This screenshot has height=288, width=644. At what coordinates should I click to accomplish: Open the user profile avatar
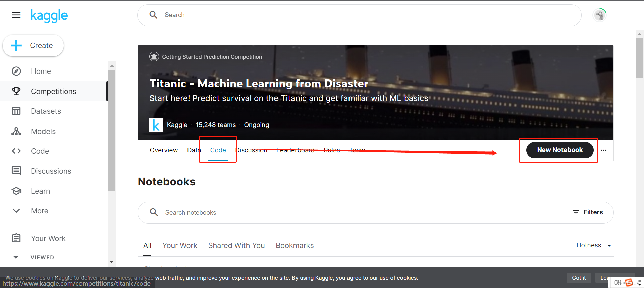click(x=600, y=15)
